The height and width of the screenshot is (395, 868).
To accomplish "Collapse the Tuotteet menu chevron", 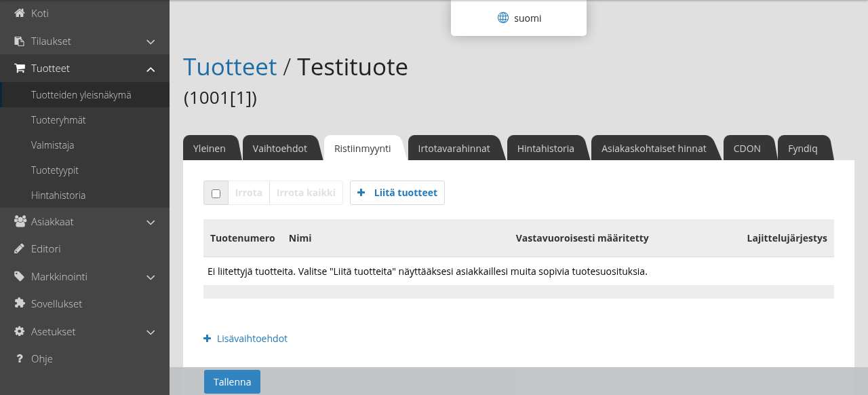I will click(x=151, y=69).
